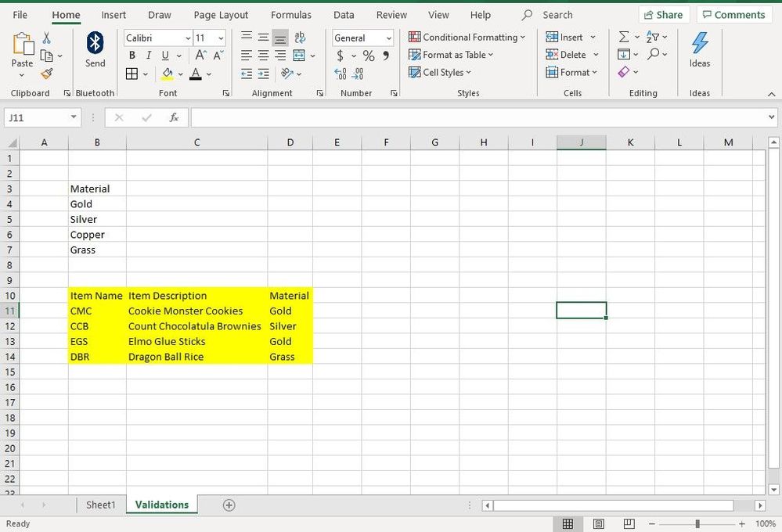Open the General number format dropdown
The height and width of the screenshot is (532, 782).
pyautogui.click(x=388, y=38)
